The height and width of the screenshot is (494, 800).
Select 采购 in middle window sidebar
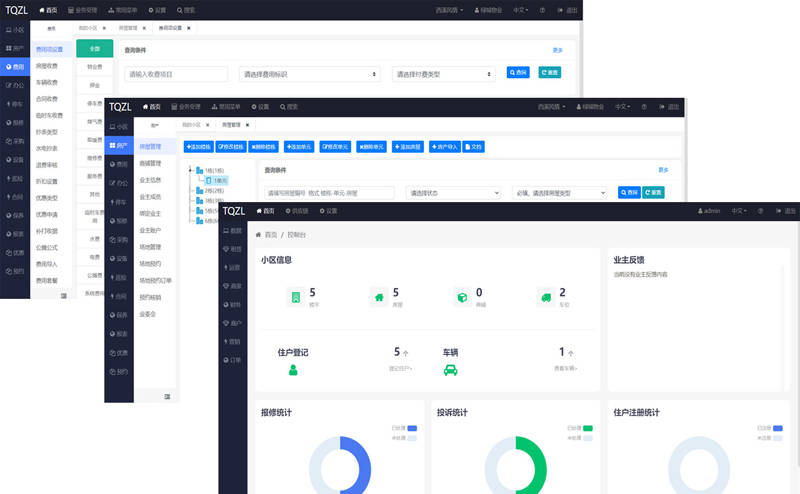click(119, 239)
